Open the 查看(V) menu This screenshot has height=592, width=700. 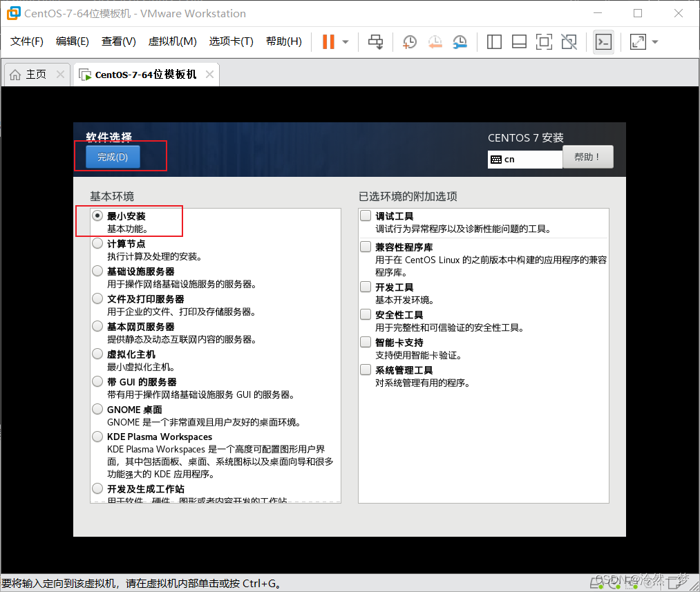(118, 41)
